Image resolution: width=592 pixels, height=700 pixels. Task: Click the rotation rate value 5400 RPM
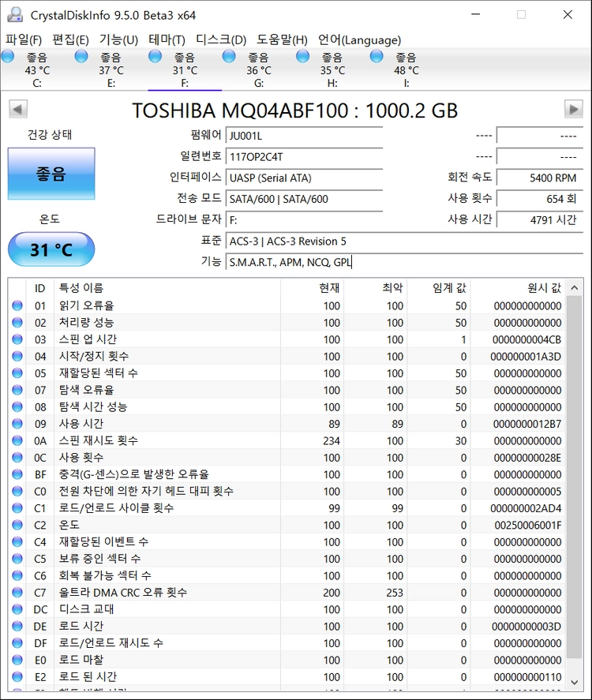pyautogui.click(x=540, y=178)
